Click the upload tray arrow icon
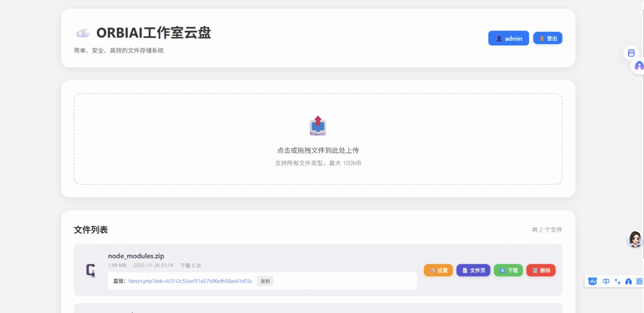Viewport: 644px width, 313px height. coord(318,126)
